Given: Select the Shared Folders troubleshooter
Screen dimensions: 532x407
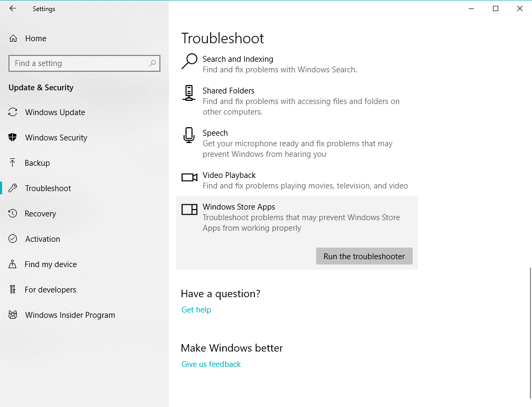Looking at the screenshot, I should pos(297,101).
